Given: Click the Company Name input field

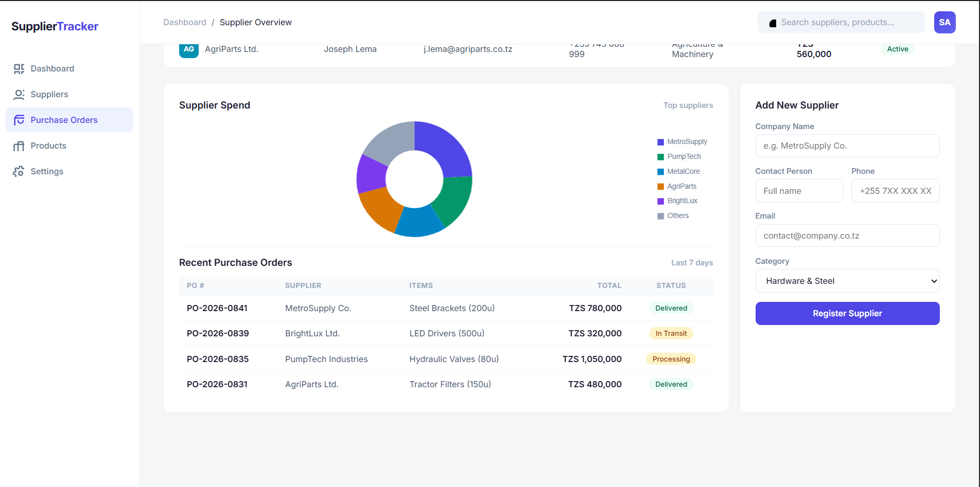Looking at the screenshot, I should (x=847, y=146).
